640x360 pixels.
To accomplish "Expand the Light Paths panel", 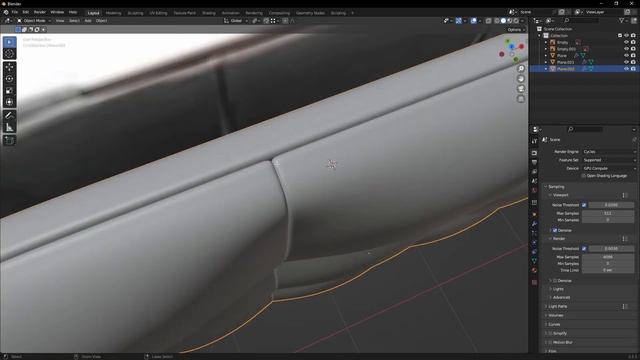I will pyautogui.click(x=558, y=307).
